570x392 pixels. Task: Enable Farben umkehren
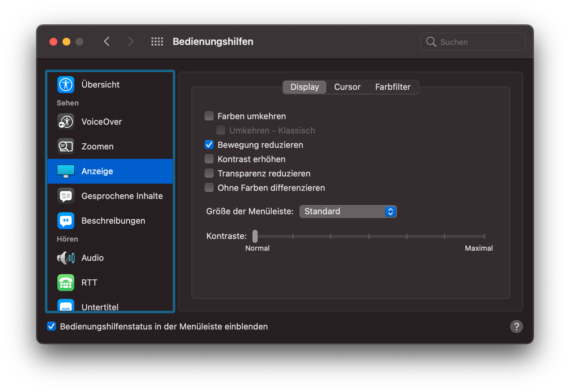(x=209, y=116)
